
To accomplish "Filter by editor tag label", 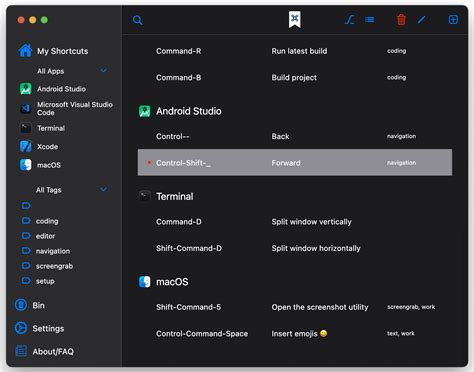I will (45, 236).
